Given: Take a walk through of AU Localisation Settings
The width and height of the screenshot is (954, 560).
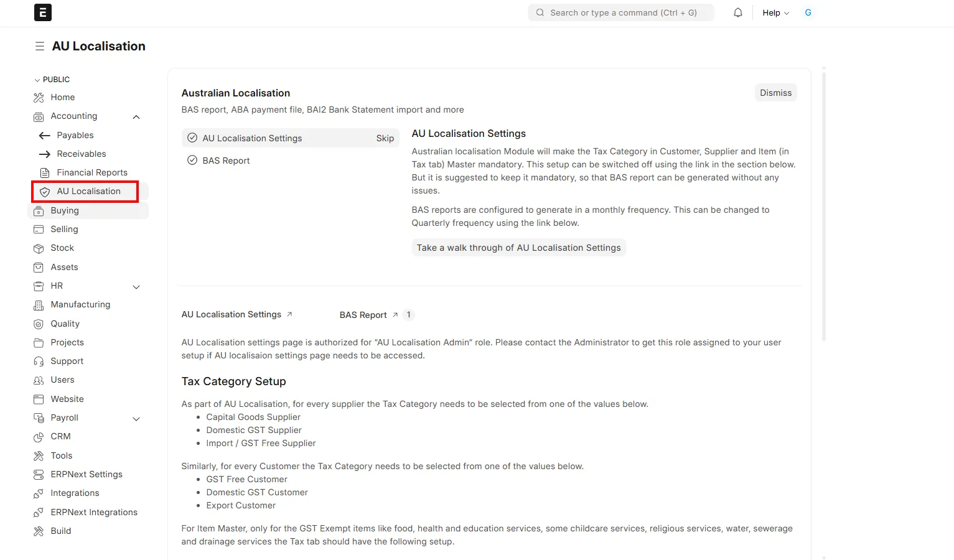Looking at the screenshot, I should tap(518, 248).
